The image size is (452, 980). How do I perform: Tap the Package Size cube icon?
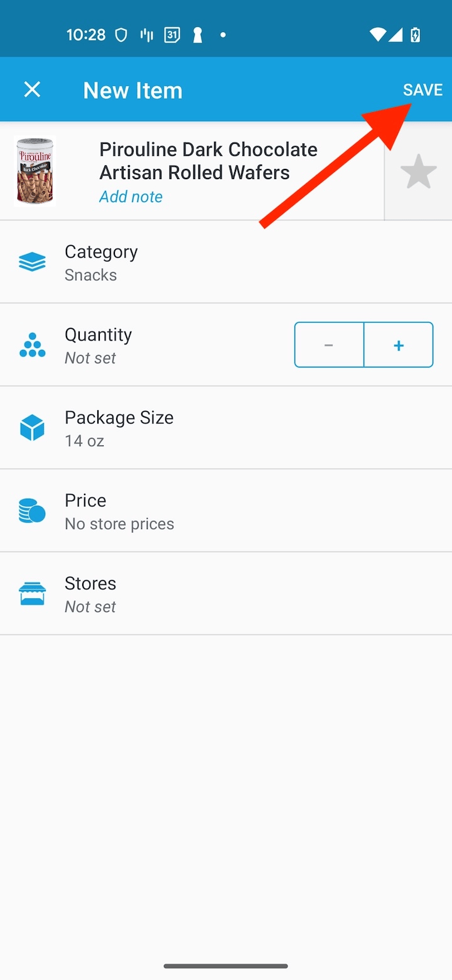click(x=32, y=428)
